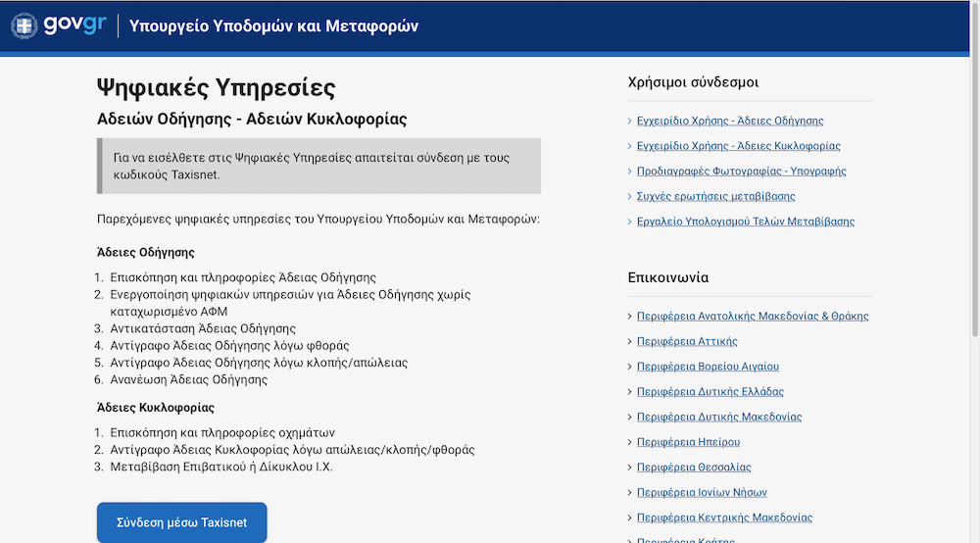Viewport: 980px width, 543px height.
Task: Click the Greek national emblem icon
Action: click(24, 26)
